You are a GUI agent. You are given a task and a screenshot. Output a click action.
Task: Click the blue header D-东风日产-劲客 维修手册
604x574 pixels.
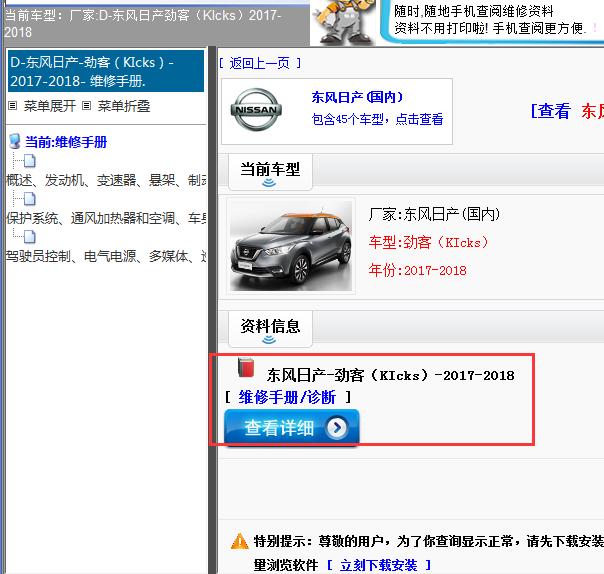(x=106, y=71)
